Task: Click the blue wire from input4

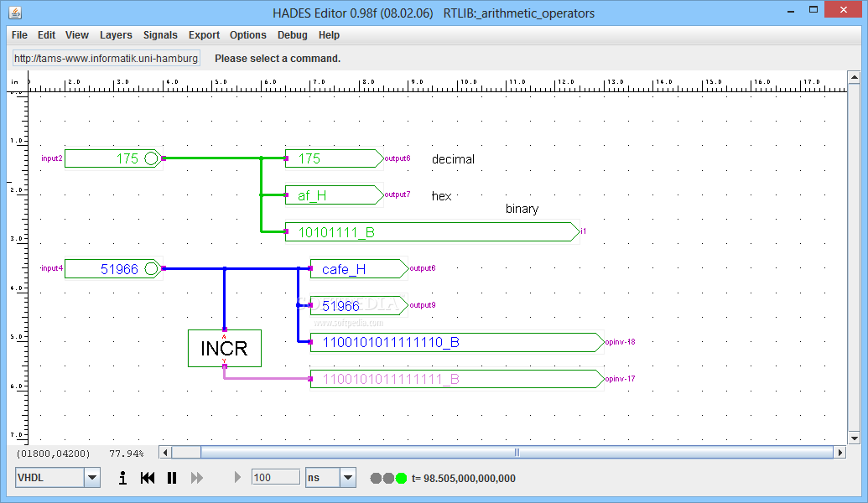Action: (194, 268)
